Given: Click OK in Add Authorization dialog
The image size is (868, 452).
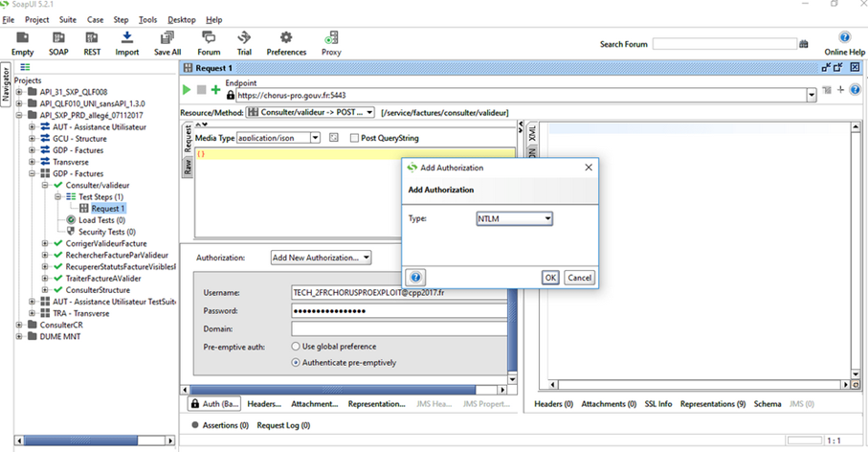Looking at the screenshot, I should (549, 278).
